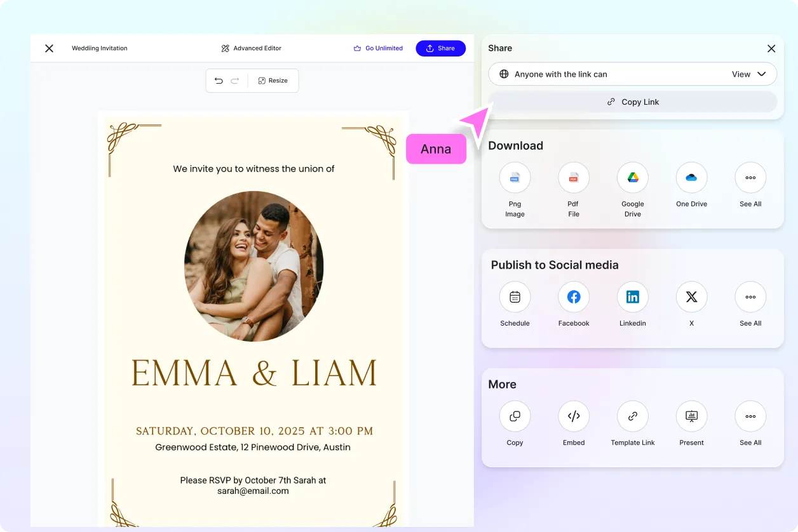Get the Template Link
798x532 pixels.
[633, 416]
